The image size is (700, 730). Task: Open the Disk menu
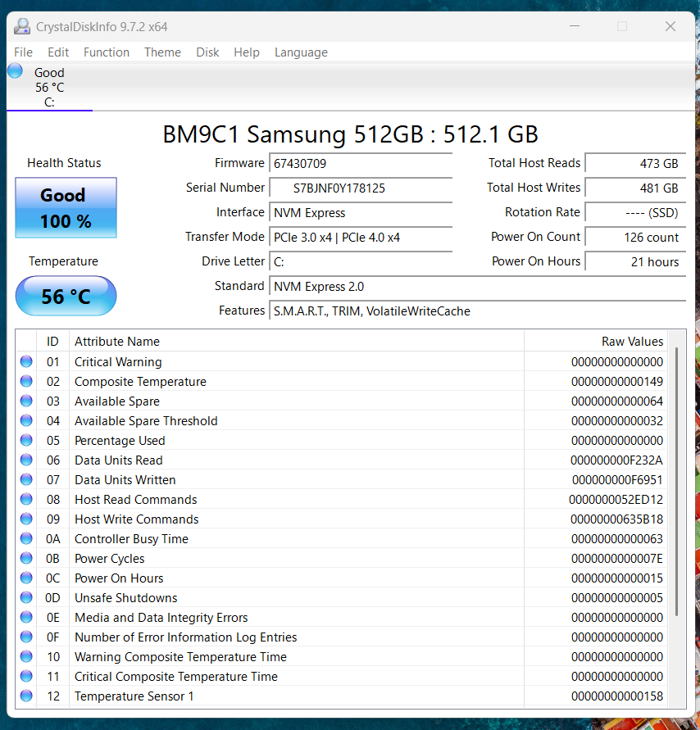point(207,52)
